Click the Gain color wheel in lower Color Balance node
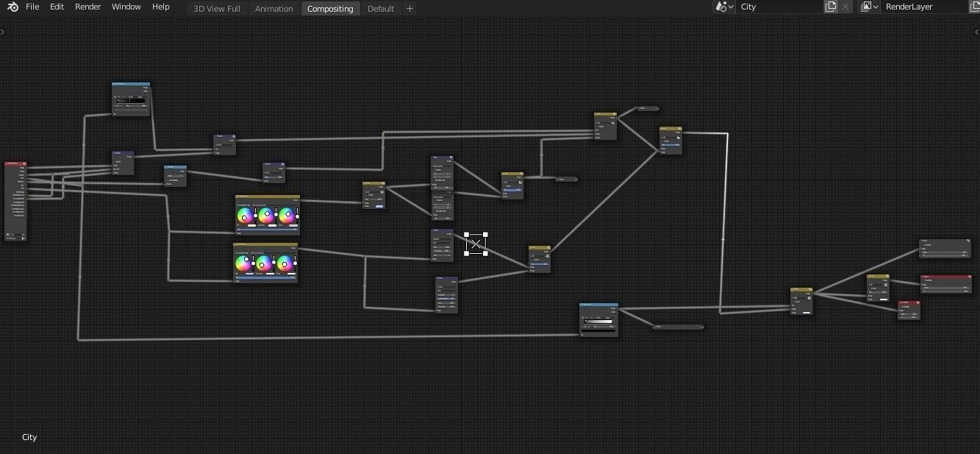Image resolution: width=980 pixels, height=454 pixels. tap(285, 263)
